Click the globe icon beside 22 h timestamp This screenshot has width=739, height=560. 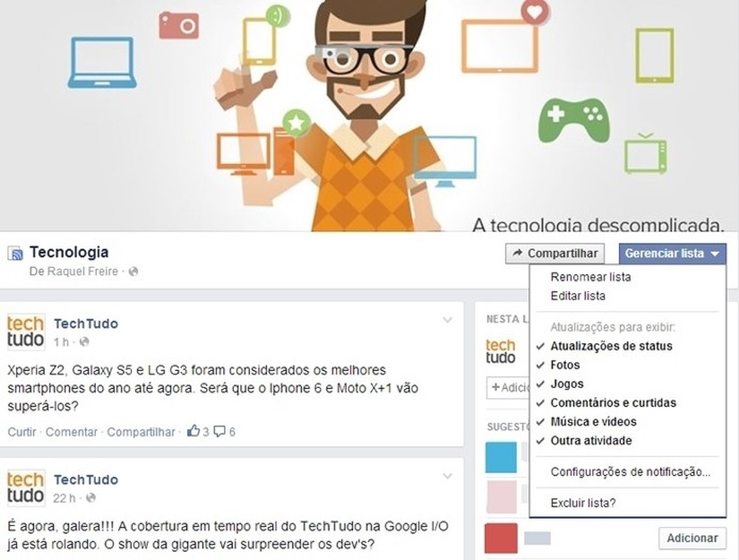(91, 498)
